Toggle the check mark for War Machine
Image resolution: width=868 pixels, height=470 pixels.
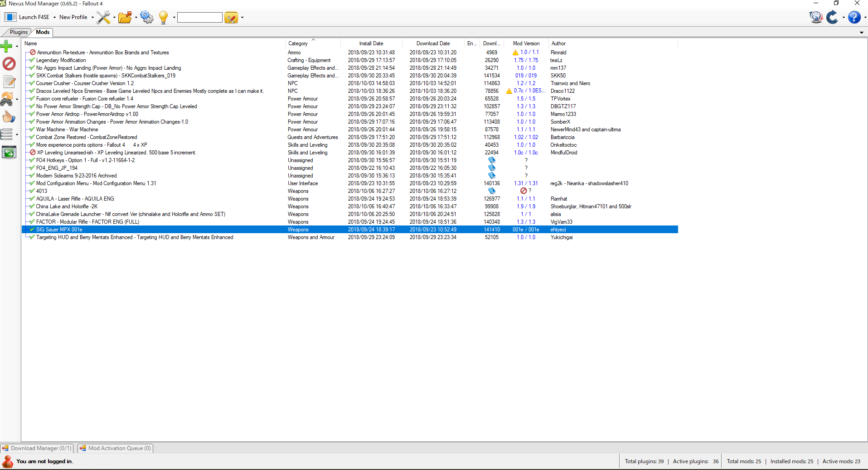tap(32, 129)
